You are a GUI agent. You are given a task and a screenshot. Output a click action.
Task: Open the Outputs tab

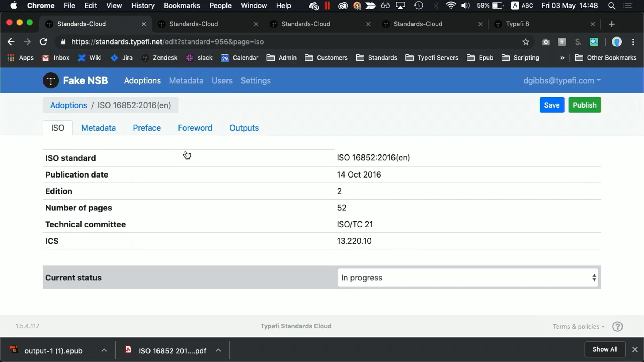(x=244, y=128)
